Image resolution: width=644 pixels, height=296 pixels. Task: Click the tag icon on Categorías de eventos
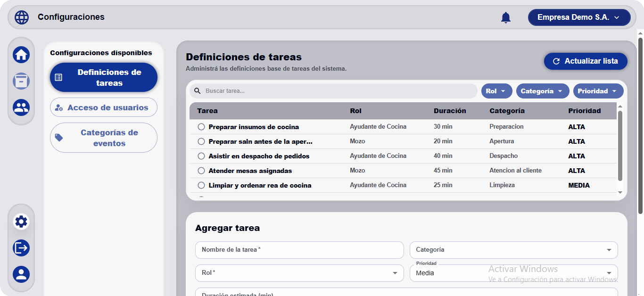click(x=59, y=138)
